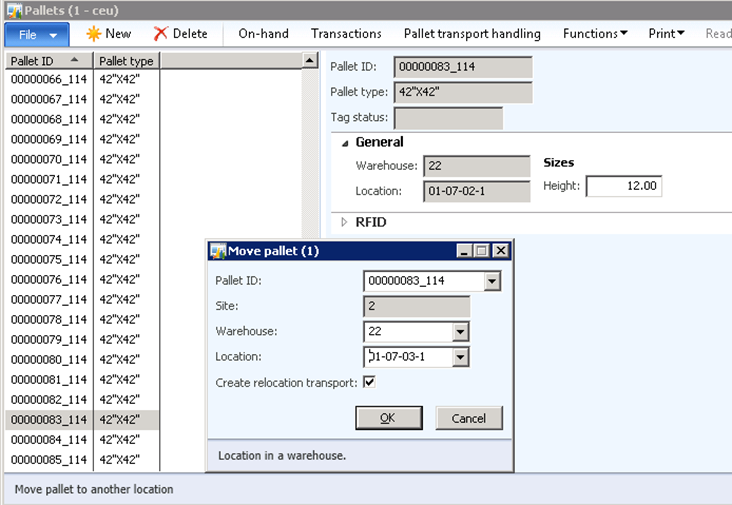Open the Location dropdown list
The image size is (732, 505).
[x=460, y=357]
